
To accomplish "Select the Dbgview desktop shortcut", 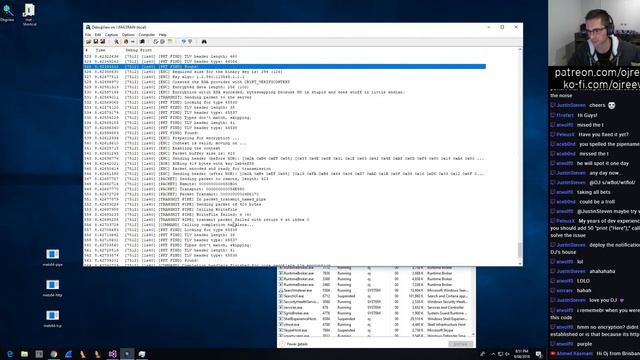I will [x=7, y=13].
